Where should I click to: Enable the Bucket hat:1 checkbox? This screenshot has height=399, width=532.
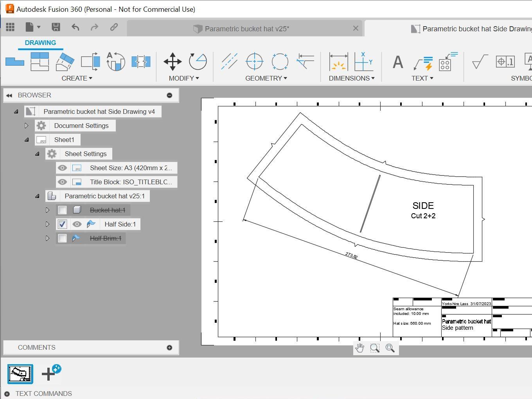tap(62, 210)
